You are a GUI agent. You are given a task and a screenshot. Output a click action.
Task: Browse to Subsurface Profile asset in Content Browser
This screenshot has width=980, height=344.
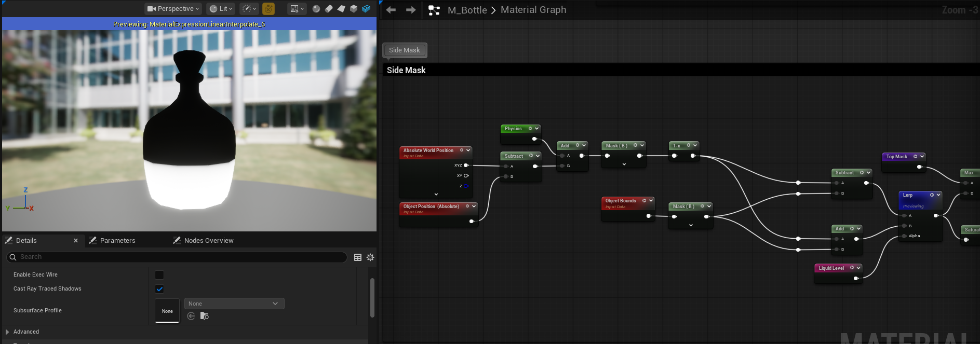[205, 316]
